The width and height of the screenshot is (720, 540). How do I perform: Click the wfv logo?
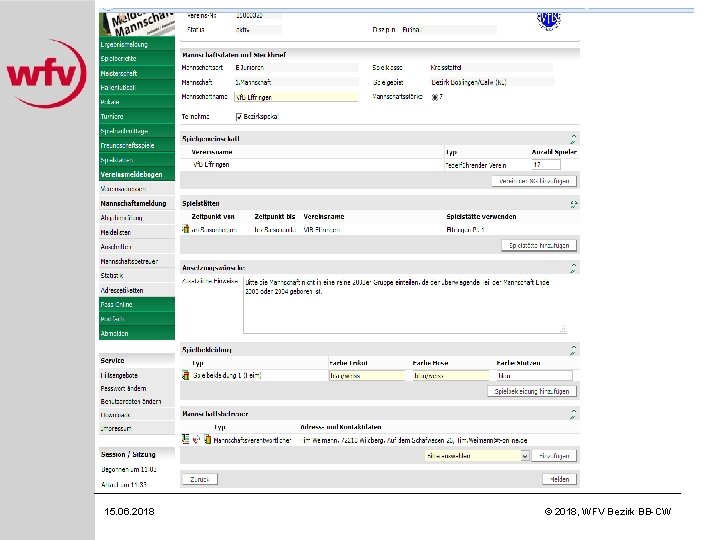point(46,73)
